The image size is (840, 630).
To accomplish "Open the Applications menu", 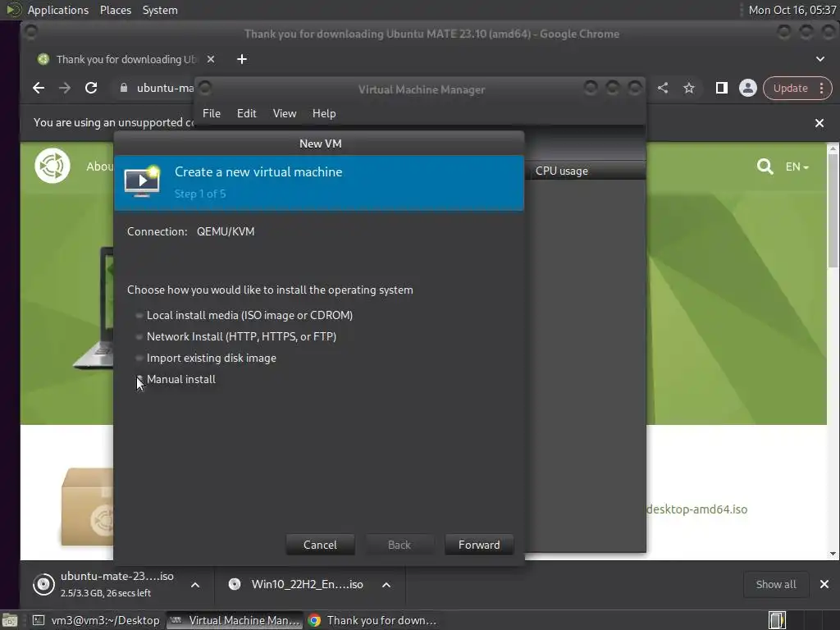I will tap(58, 10).
